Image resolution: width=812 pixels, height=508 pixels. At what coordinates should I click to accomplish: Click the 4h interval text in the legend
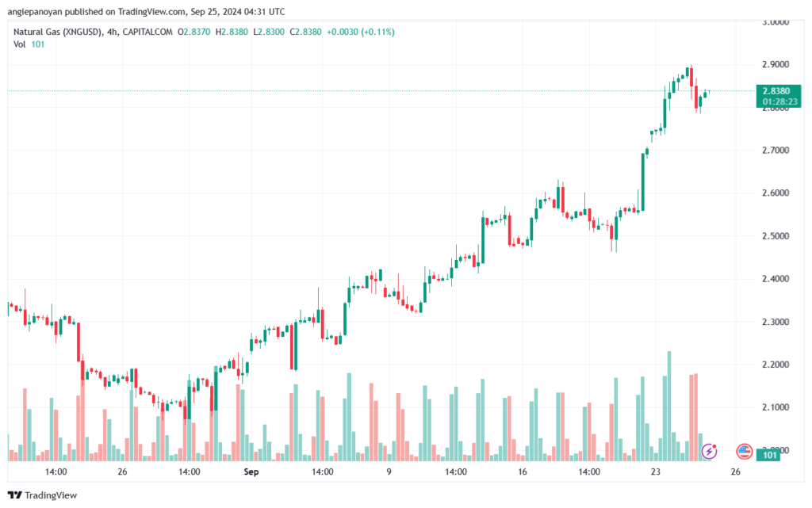tap(111, 32)
